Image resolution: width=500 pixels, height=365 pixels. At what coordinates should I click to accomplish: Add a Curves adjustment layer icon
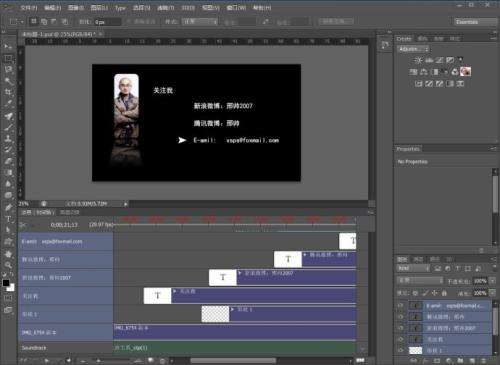(440, 60)
